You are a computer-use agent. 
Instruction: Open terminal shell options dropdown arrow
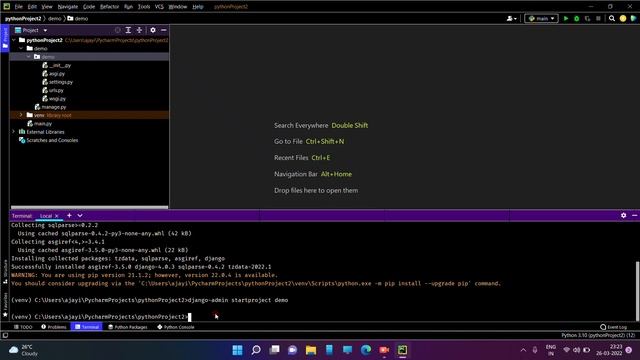tap(80, 216)
